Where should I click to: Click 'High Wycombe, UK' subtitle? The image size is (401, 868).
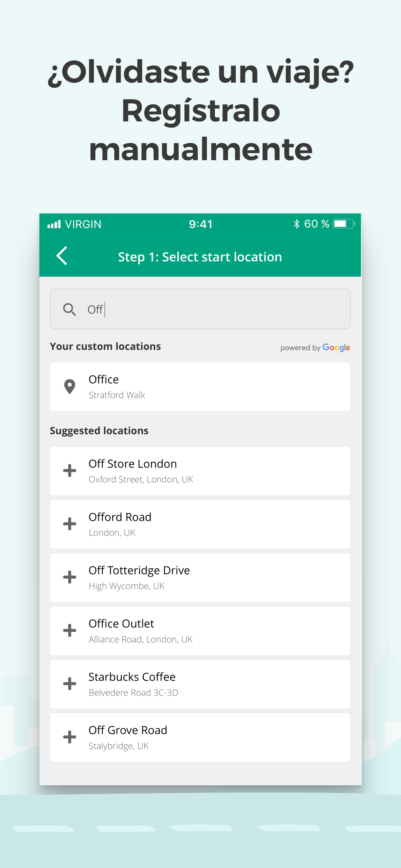coord(127,586)
